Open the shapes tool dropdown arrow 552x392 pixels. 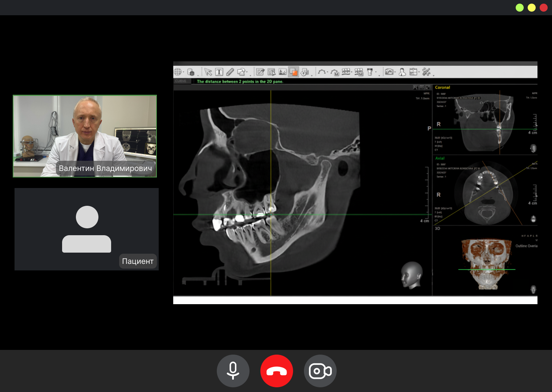(x=247, y=72)
